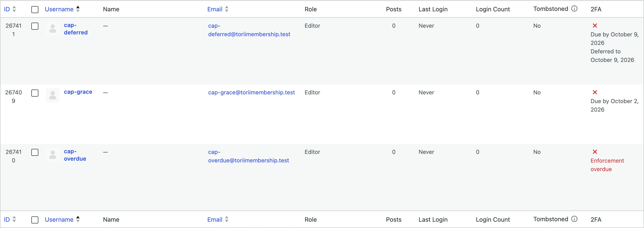Click the ID sort arrows in the footer

(x=14, y=219)
